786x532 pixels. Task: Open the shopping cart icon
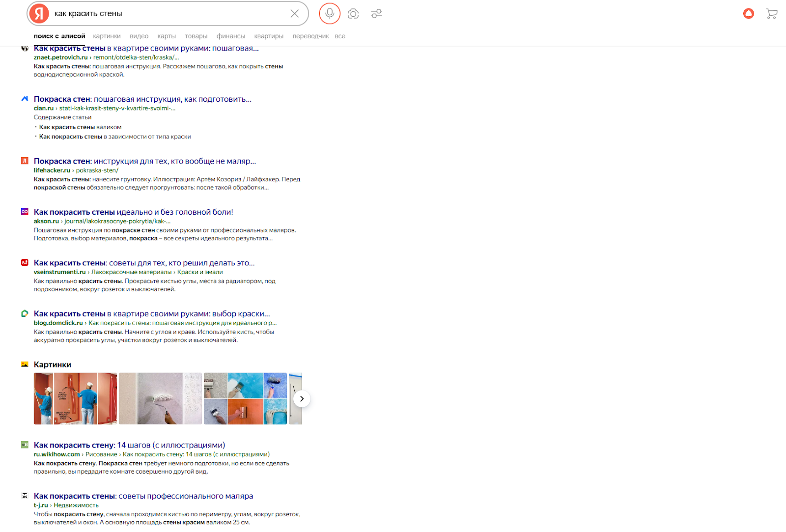771,14
